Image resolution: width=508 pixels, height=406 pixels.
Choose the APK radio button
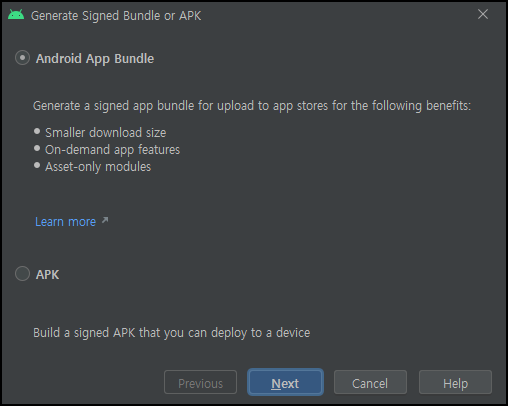[22, 274]
